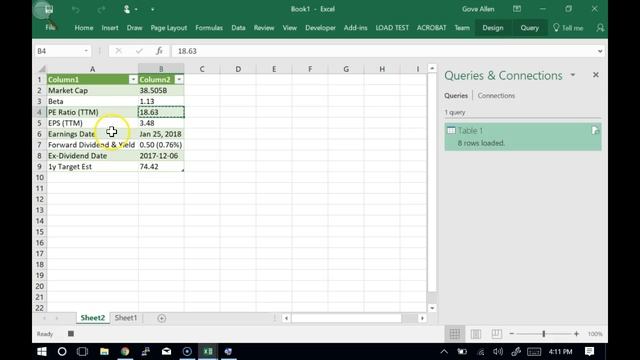The image size is (640, 360).
Task: Click the Name Box showing B4
Action: pyautogui.click(x=58, y=51)
